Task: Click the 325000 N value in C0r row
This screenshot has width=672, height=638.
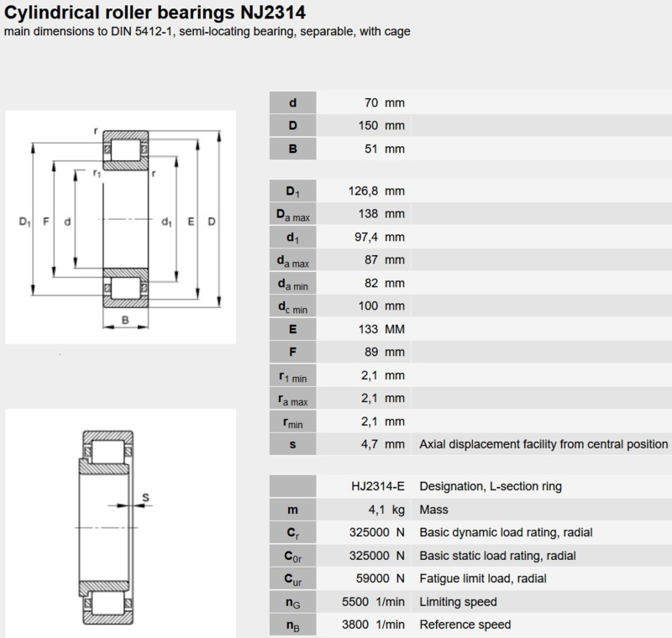Action: [x=376, y=556]
